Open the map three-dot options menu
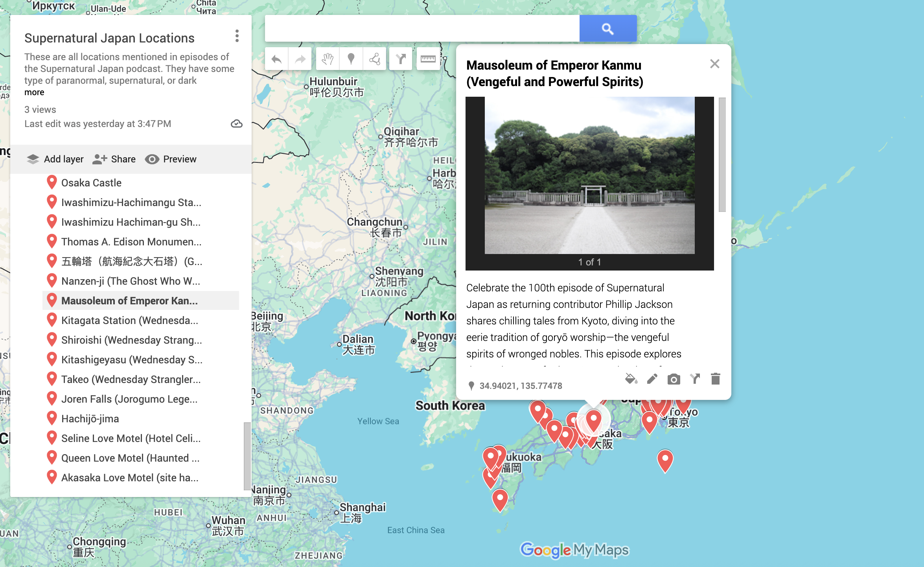The width and height of the screenshot is (924, 567). [237, 36]
